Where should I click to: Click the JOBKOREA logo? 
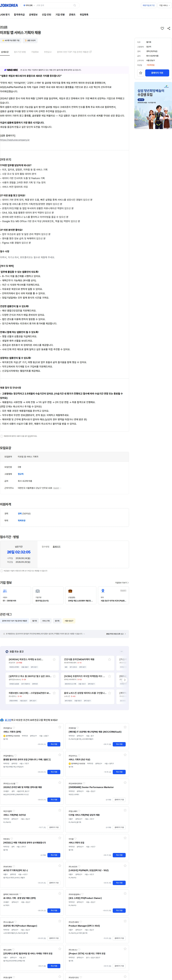[9, 5]
